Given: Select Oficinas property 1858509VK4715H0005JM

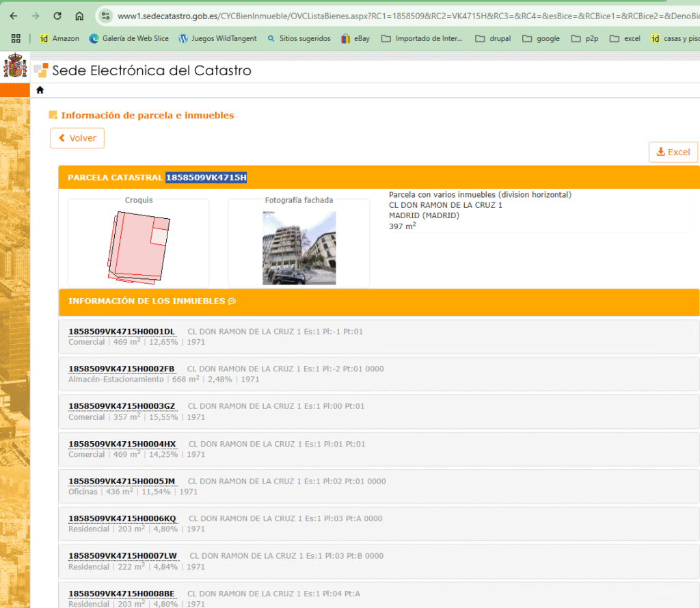Looking at the screenshot, I should pyautogui.click(x=122, y=481).
